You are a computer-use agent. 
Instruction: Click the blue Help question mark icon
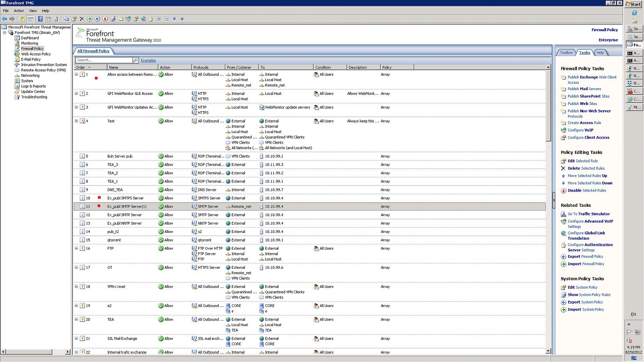coord(40,19)
